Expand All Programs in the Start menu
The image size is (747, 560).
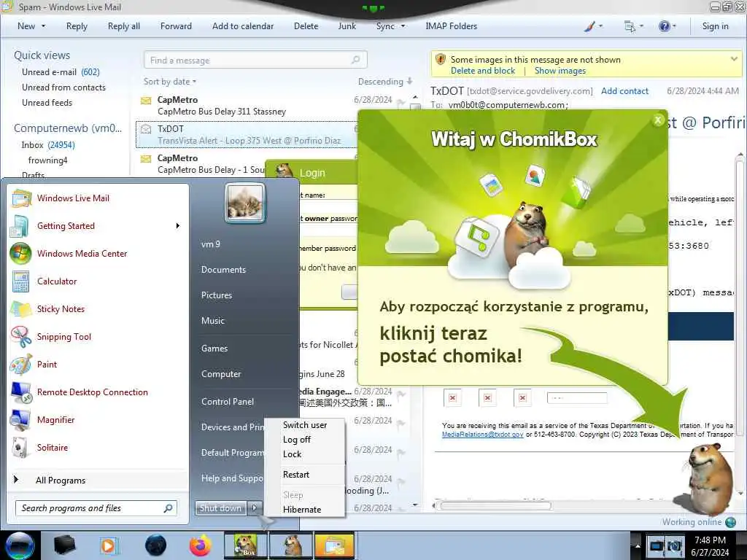tap(61, 481)
